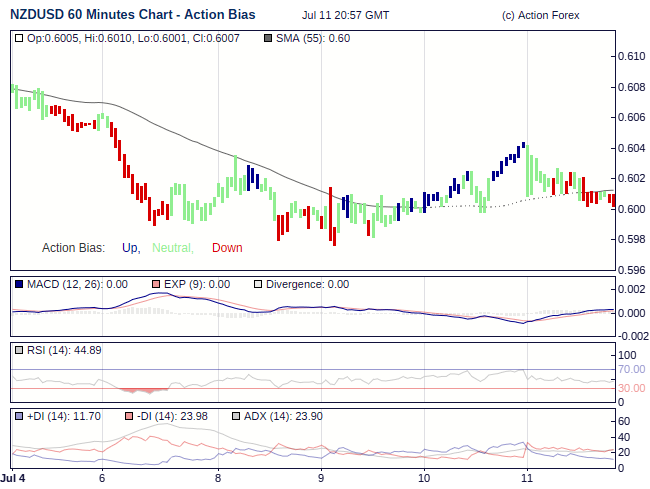This screenshot has width=650, height=489.
Task: Click the Divergence legend swatch
Action: point(257,284)
